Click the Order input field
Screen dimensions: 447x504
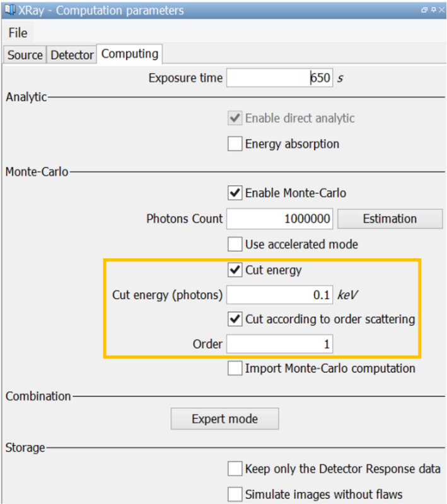tap(279, 344)
